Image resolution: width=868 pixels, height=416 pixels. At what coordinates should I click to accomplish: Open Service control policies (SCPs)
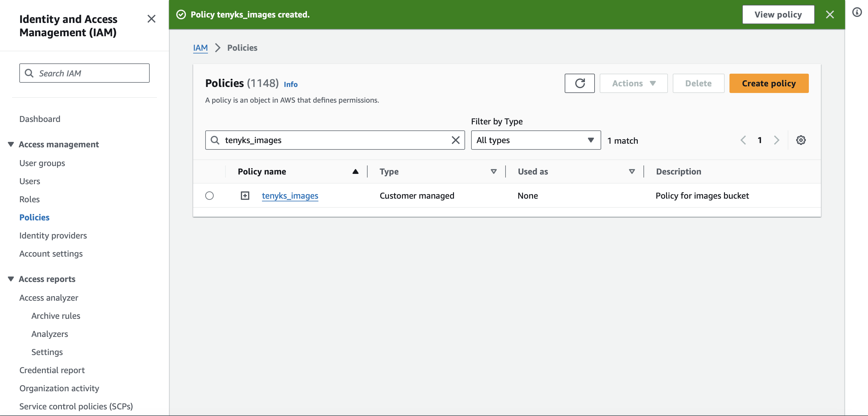(76, 406)
